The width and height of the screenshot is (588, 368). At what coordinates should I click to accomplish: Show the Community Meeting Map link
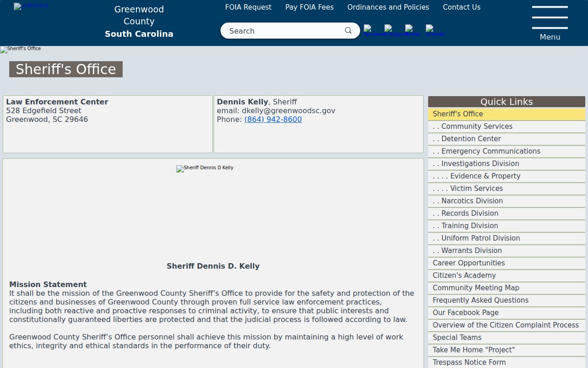click(507, 288)
